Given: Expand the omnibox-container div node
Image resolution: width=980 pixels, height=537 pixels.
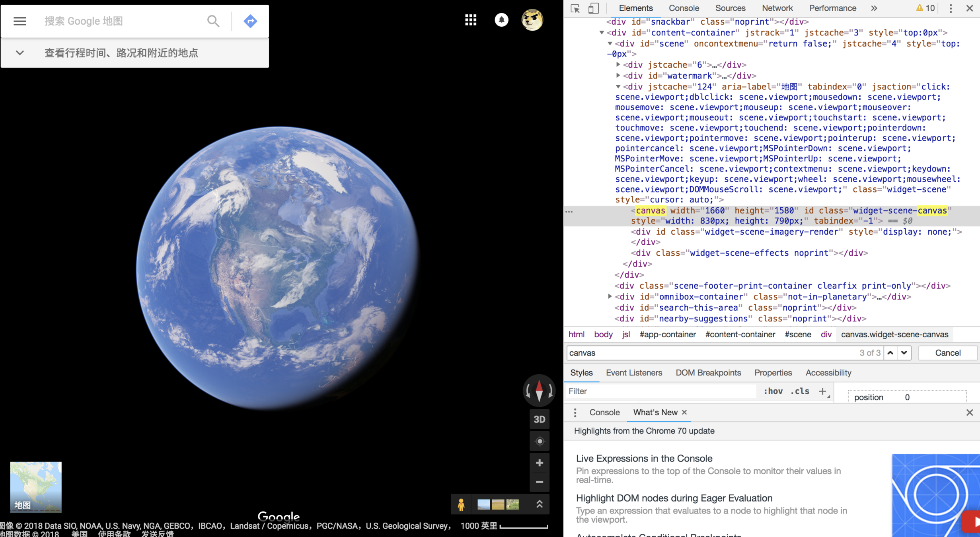Looking at the screenshot, I should (x=610, y=296).
